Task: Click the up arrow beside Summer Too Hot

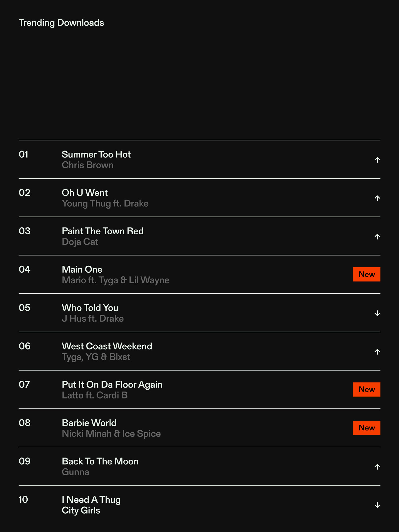Action: [377, 160]
